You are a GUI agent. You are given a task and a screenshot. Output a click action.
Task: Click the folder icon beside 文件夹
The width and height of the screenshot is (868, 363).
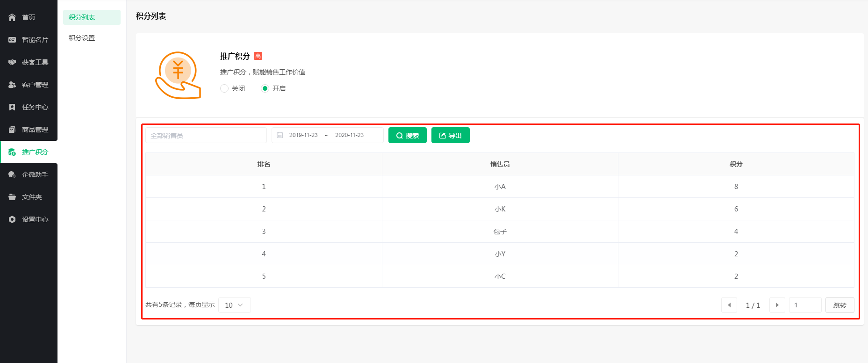point(12,197)
